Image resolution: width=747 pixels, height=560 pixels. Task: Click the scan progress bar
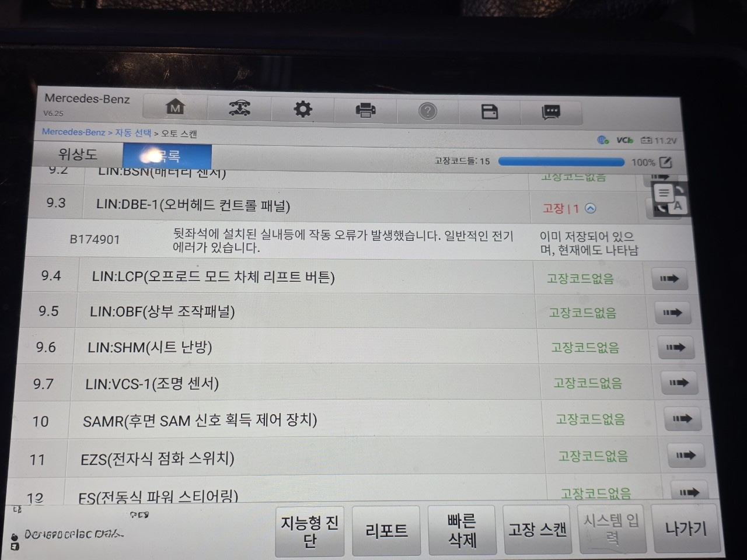click(561, 162)
